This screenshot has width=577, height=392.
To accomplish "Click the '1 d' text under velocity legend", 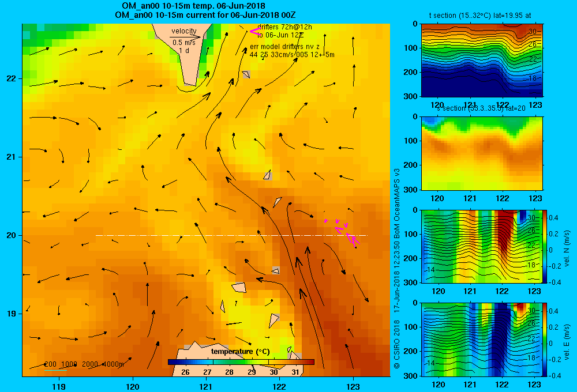I will click(184, 50).
